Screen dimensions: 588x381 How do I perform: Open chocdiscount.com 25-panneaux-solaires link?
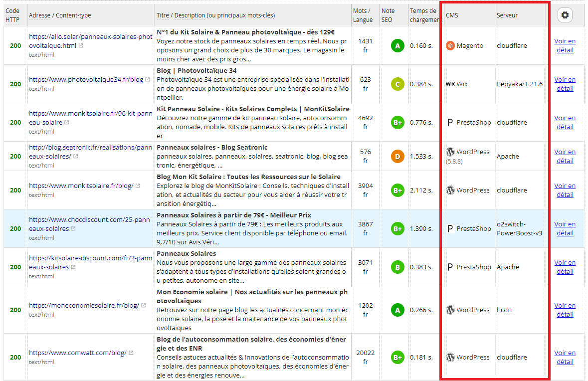[89, 224]
